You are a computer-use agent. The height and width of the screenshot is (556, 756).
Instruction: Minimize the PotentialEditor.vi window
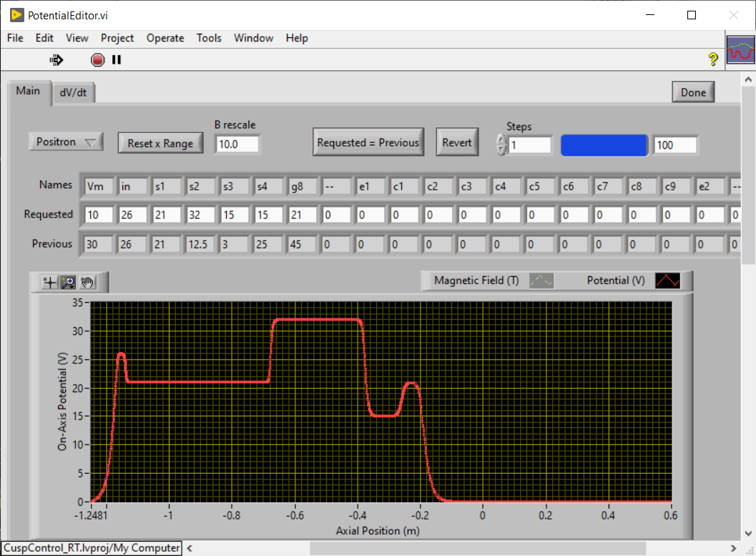click(650, 15)
